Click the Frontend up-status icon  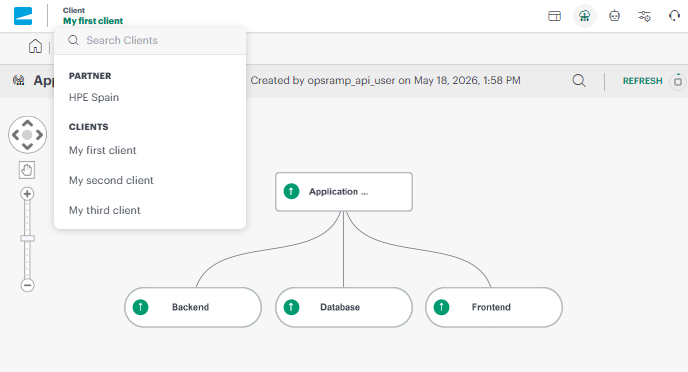[441, 307]
